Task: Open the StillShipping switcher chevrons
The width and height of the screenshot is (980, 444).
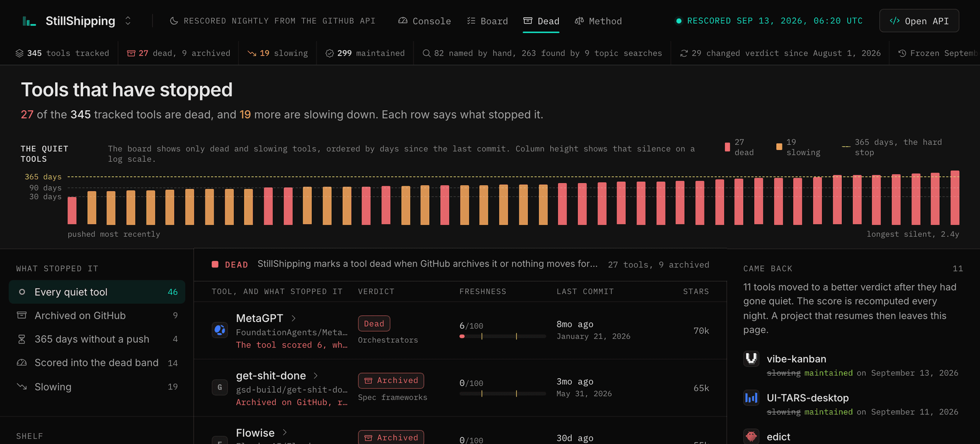Action: [x=128, y=21]
